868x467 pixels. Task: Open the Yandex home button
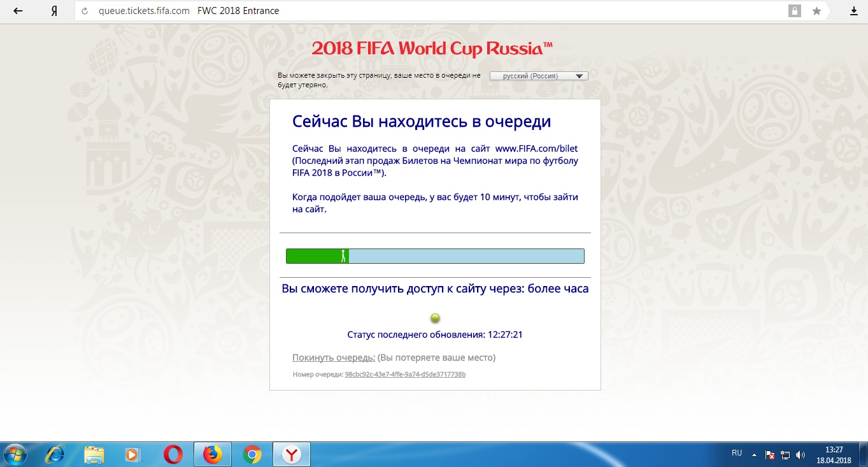(x=54, y=11)
